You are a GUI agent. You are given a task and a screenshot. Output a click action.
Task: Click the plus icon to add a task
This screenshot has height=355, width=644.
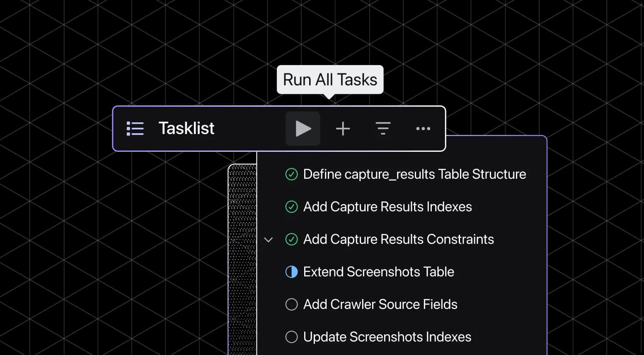point(343,129)
